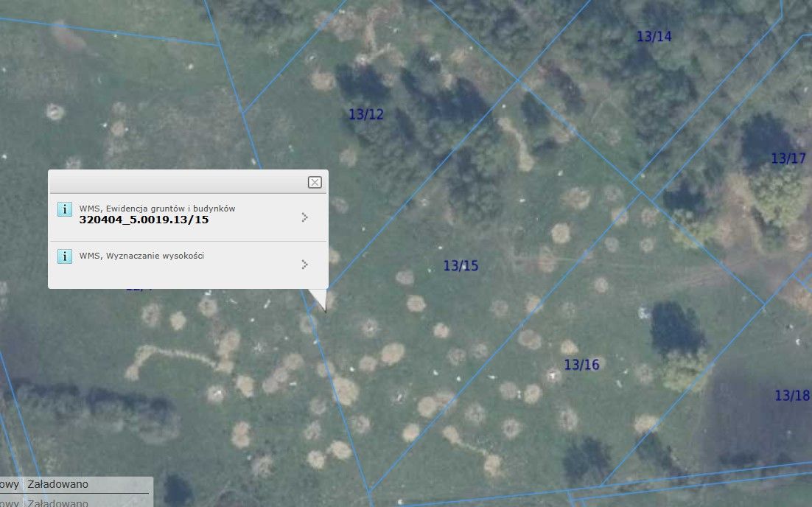Screen dimensions: 812x507
Task: Click parcel label 13/17 on map
Action: (788, 158)
